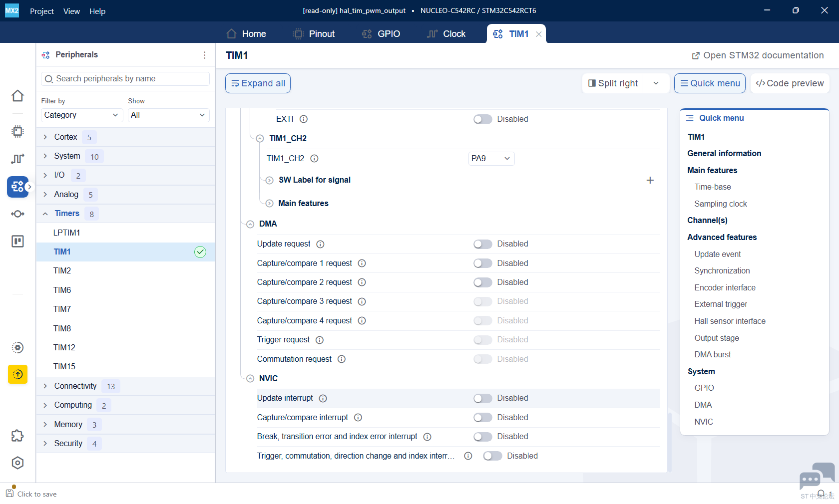The image size is (839, 504).
Task: Collapse the DMA section
Action: (250, 224)
